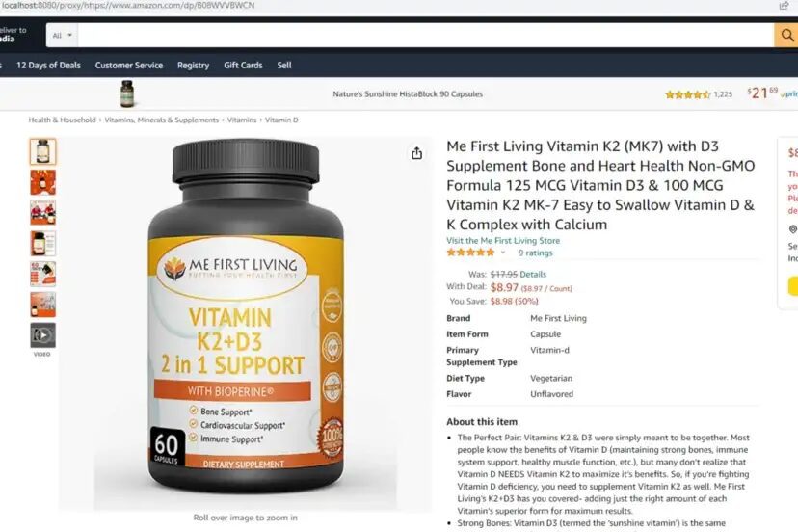This screenshot has width=798, height=532.
Task: Visit the Me First Living Store link
Action: 503,240
